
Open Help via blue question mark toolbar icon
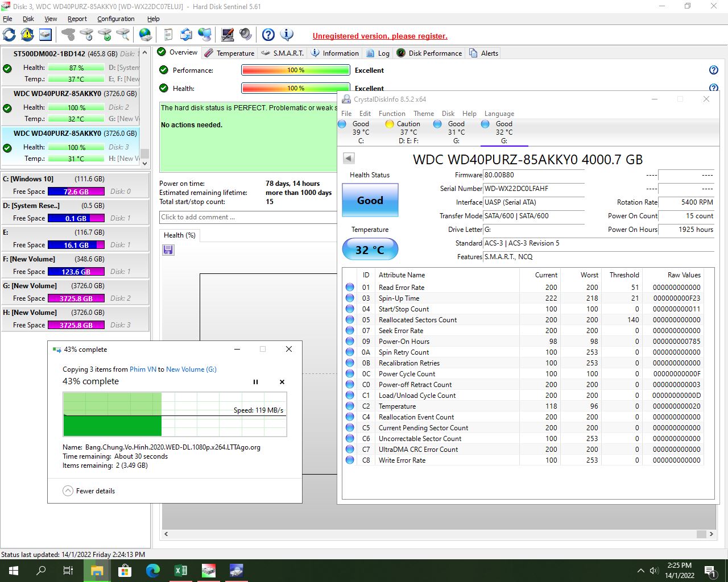[268, 35]
